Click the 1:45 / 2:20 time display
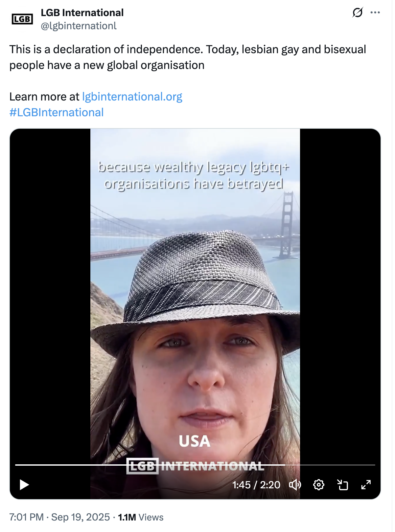This screenshot has width=395, height=532. (x=256, y=485)
